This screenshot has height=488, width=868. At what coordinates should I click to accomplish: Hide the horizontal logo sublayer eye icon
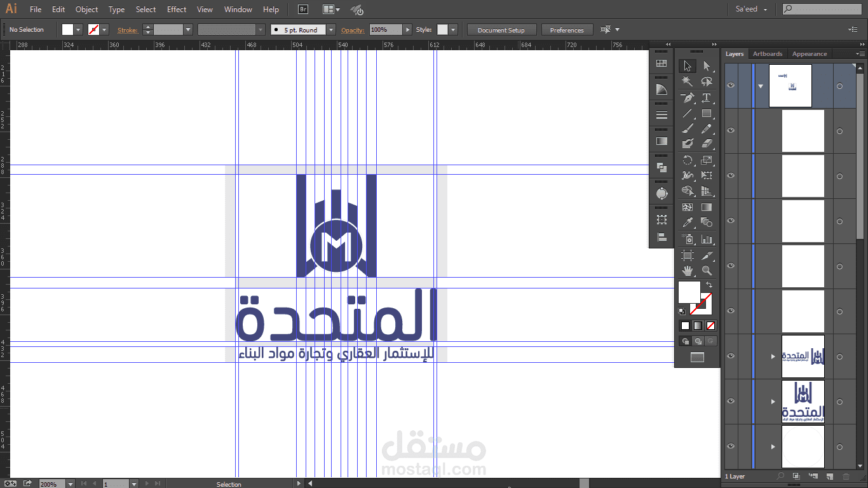(731, 356)
